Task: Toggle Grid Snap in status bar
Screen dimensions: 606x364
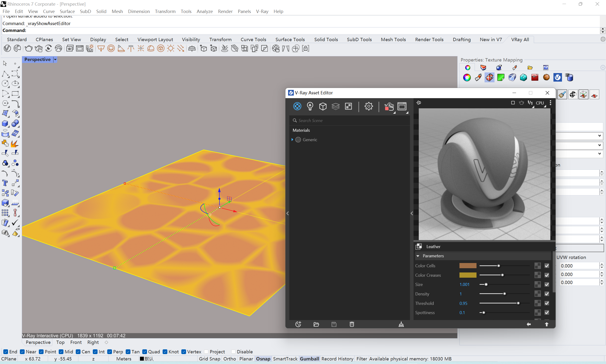Action: click(209, 359)
